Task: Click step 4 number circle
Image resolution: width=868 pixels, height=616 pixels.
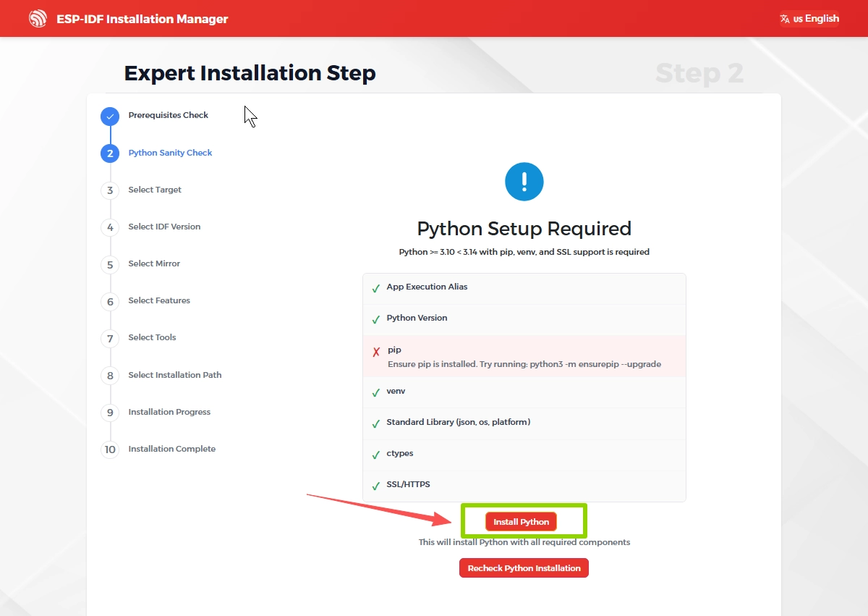Action: coord(110,227)
